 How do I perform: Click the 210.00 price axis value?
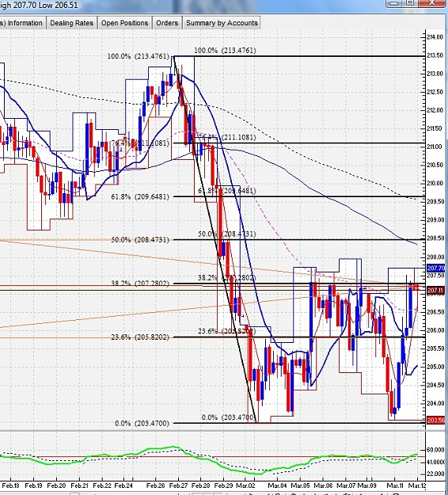pyautogui.click(x=435, y=184)
